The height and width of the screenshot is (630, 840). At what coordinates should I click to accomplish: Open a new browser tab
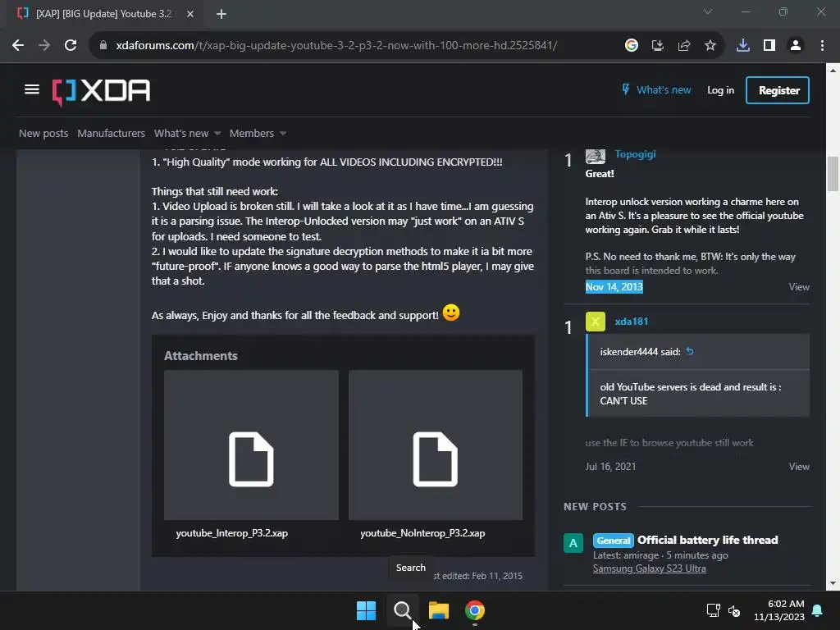coord(221,14)
